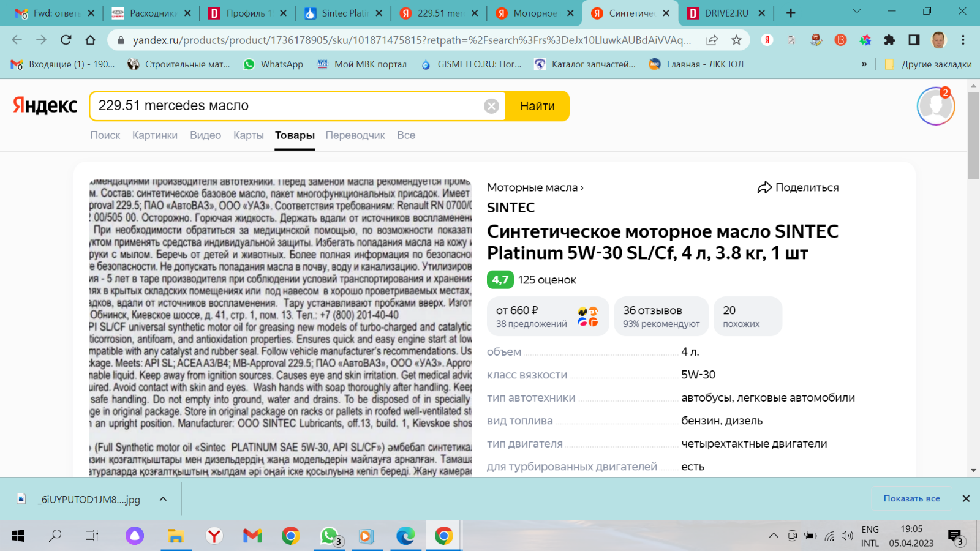Open a new browser tab
The image size is (980, 551).
[x=791, y=13]
